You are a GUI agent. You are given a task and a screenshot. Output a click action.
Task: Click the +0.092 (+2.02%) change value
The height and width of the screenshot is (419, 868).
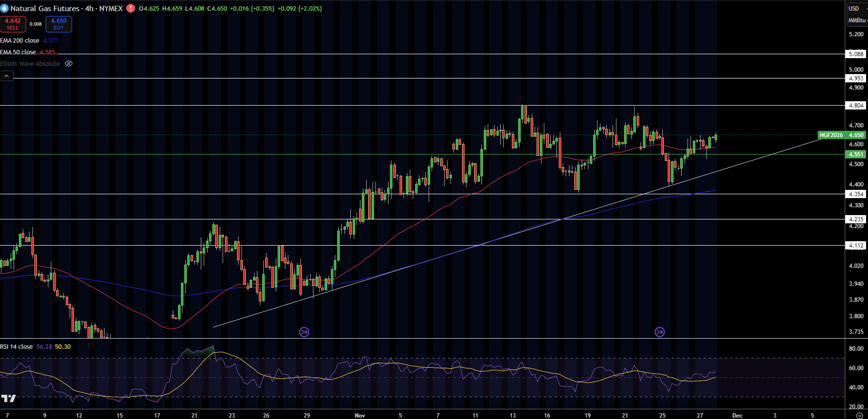299,8
